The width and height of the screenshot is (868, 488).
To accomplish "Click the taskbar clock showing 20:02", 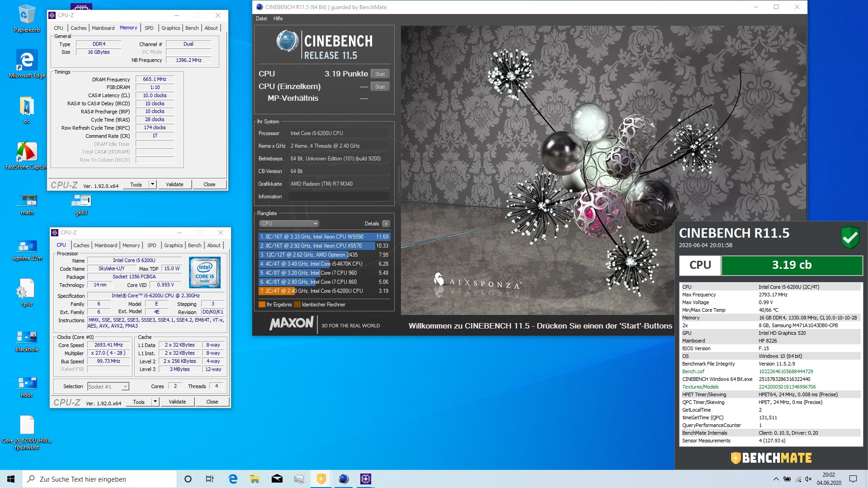I will pos(829,479).
